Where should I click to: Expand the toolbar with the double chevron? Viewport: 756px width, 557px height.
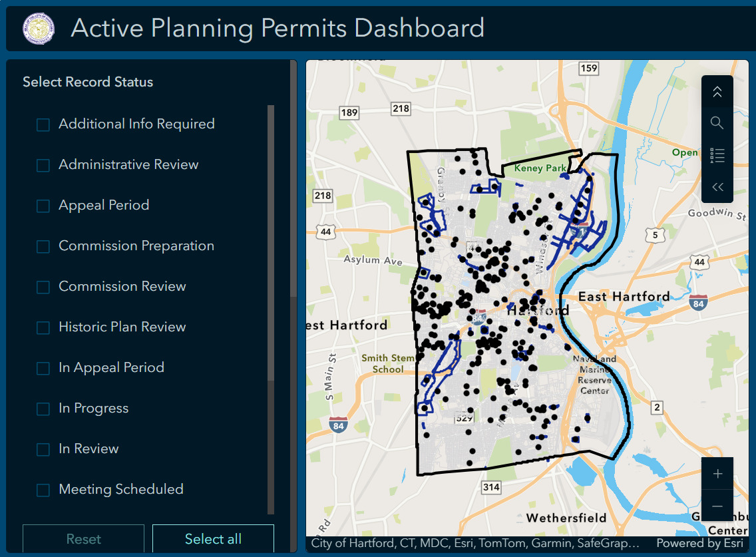coord(717,186)
